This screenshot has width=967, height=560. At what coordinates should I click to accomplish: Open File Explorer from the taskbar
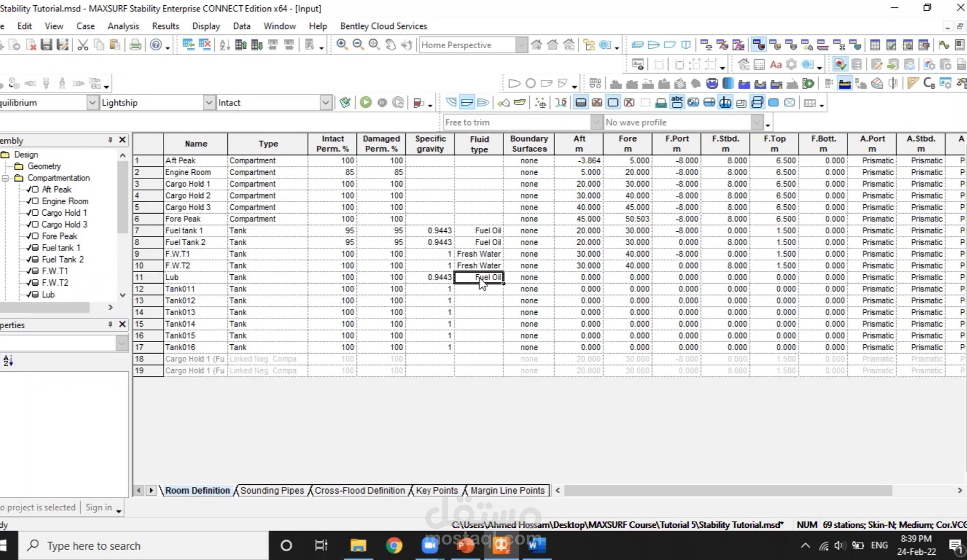click(x=358, y=545)
